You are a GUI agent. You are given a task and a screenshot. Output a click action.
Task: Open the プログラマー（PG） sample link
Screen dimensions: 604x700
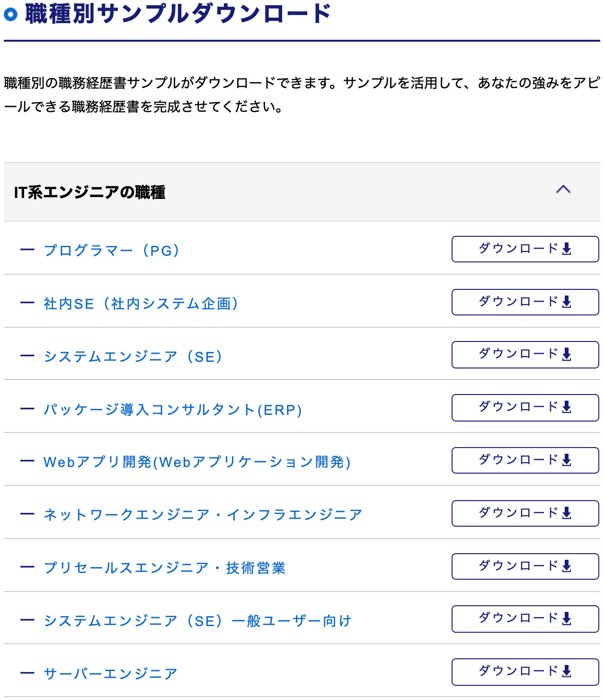click(112, 250)
